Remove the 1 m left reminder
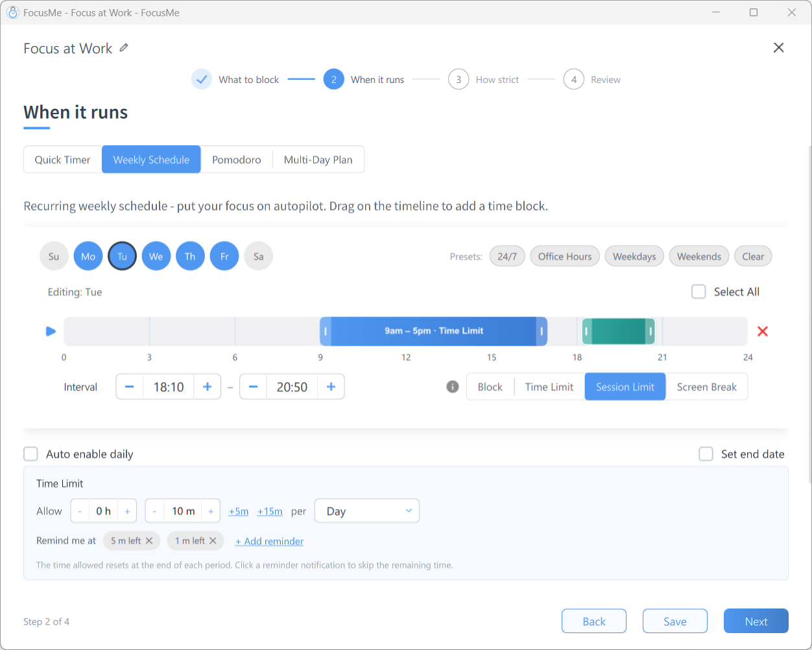 tap(213, 540)
